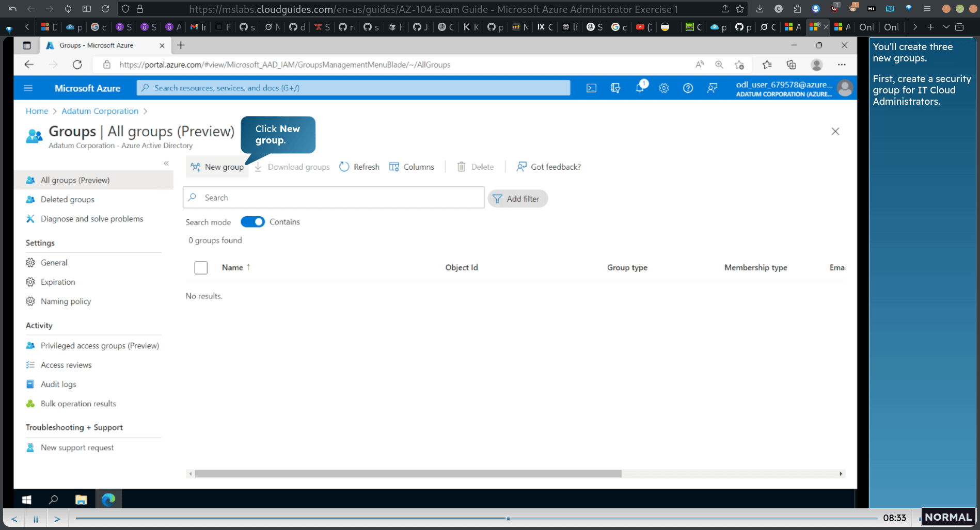Open the Cloud Shell icon
980x530 pixels.
tap(592, 88)
